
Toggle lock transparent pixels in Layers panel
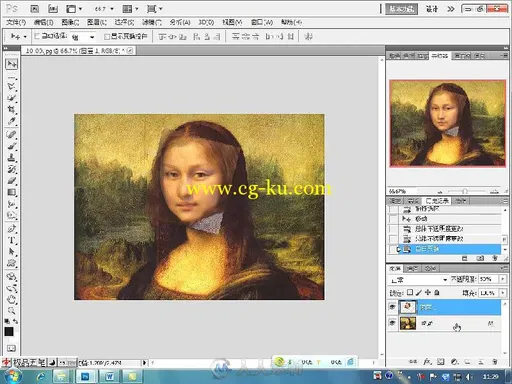[x=410, y=292]
